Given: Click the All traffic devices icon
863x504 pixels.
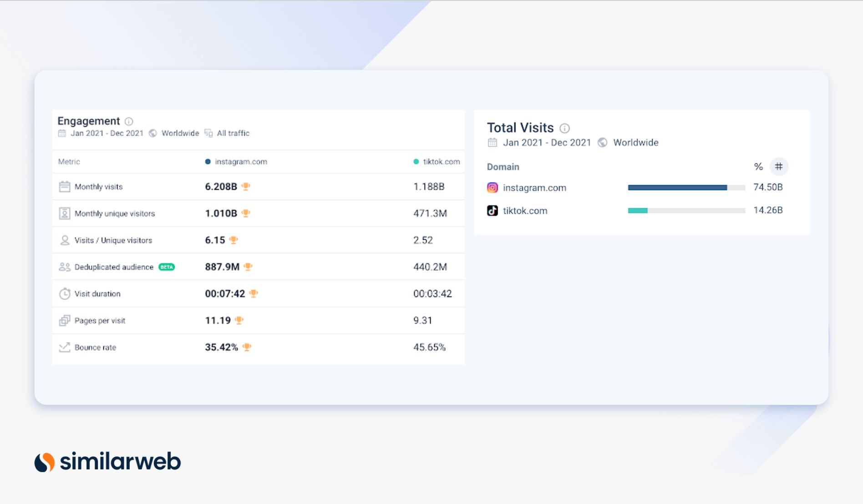Looking at the screenshot, I should [x=208, y=133].
